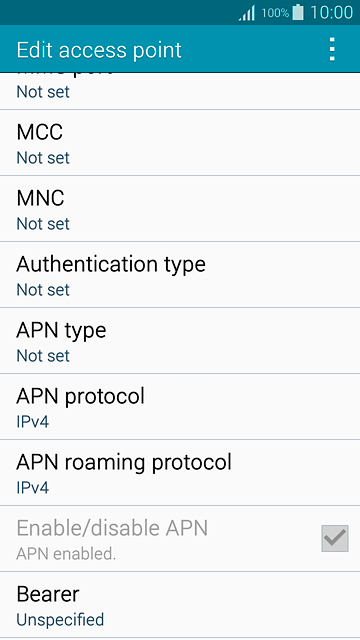Choose APN protocol setting

pos(180,407)
